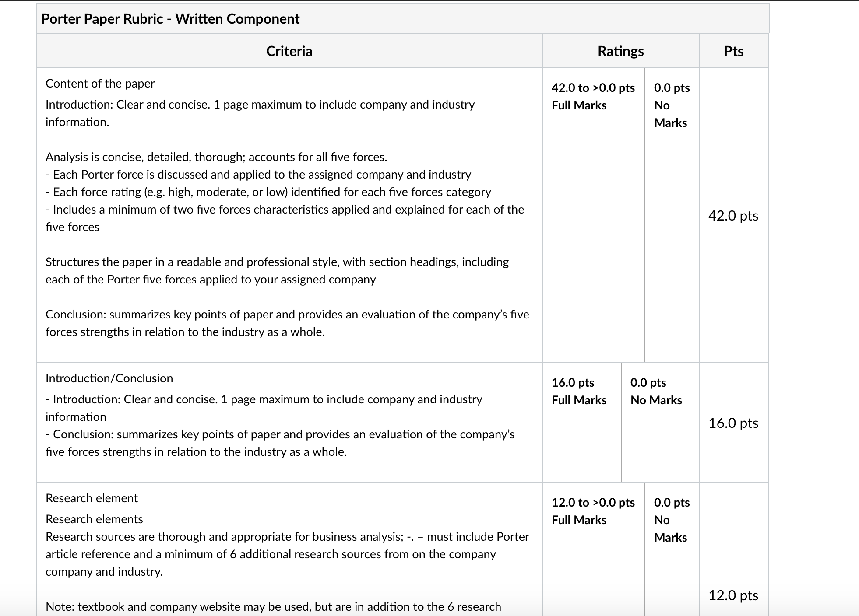Click the 'Content of the paper' criterion title
This screenshot has height=616, width=859.
(x=100, y=83)
